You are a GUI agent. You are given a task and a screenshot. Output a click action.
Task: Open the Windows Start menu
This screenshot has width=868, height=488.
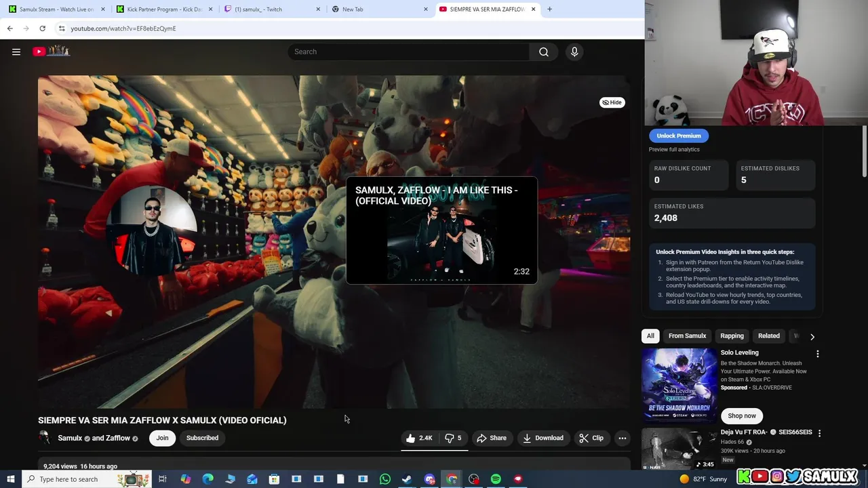coord(10,479)
